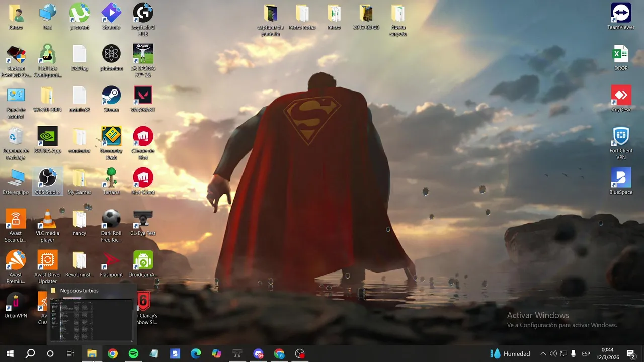Image resolution: width=644 pixels, height=362 pixels.
Task: Select the Cliente de Riot shortcut
Action: [x=143, y=144]
